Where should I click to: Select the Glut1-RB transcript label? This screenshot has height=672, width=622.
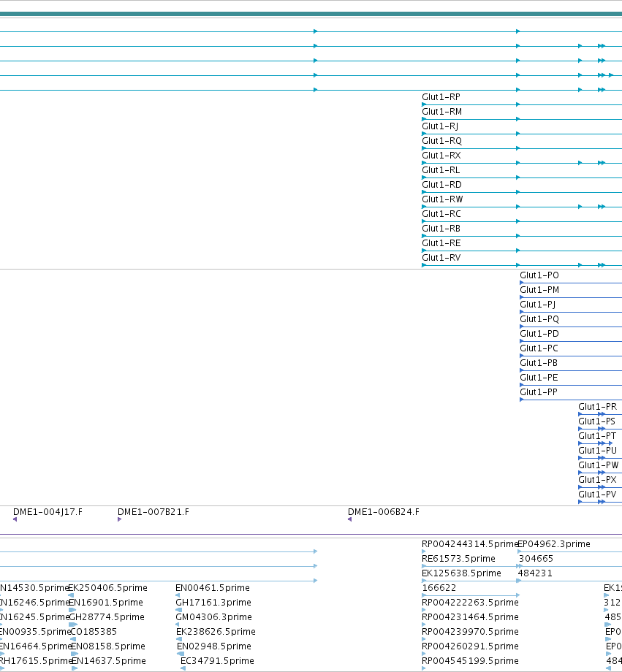point(441,229)
